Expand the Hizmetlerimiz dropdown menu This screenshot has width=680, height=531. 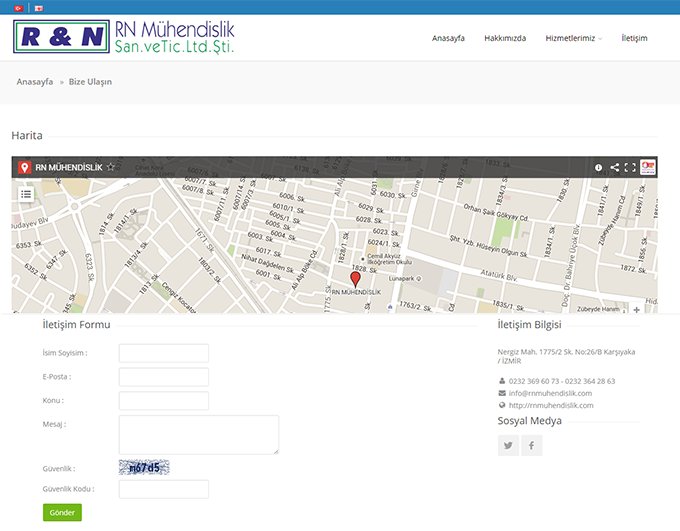[574, 38]
